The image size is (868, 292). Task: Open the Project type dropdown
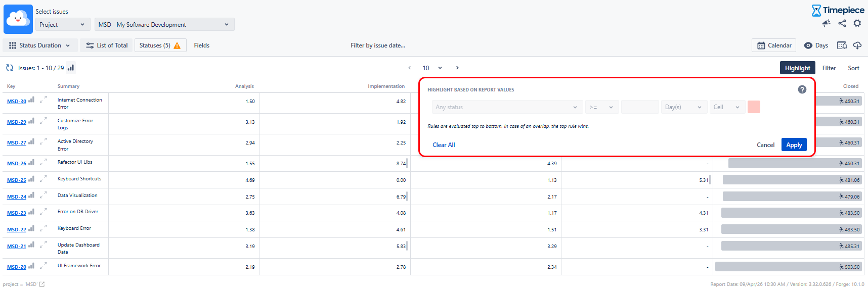pos(63,24)
